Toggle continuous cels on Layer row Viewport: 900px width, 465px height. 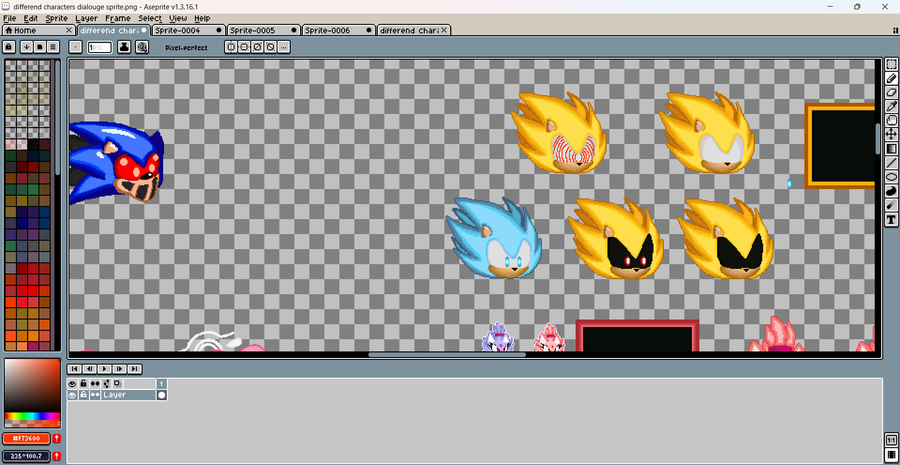[x=95, y=395]
